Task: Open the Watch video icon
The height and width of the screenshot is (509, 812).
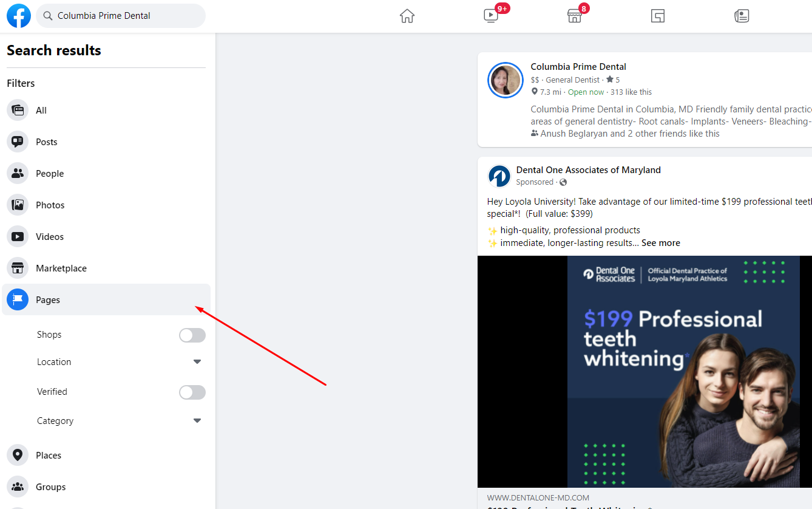Action: (x=491, y=16)
